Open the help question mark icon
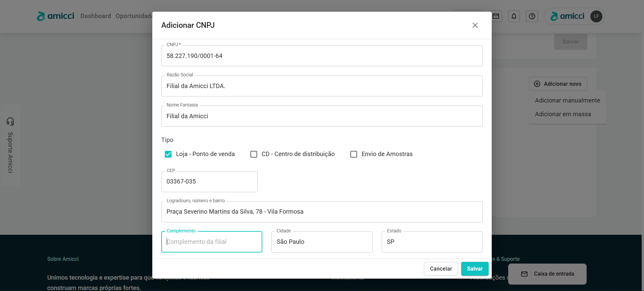This screenshot has width=644, height=291. click(532, 16)
